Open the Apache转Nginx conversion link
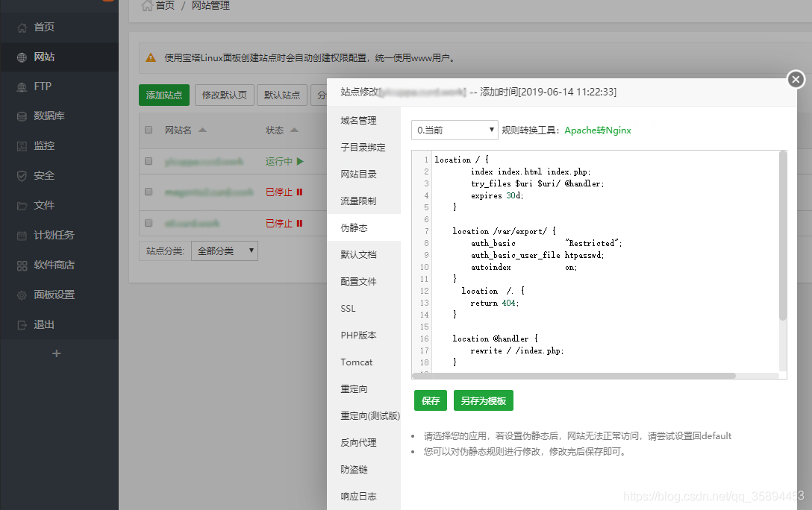Viewport: 812px width, 510px height. tap(598, 130)
